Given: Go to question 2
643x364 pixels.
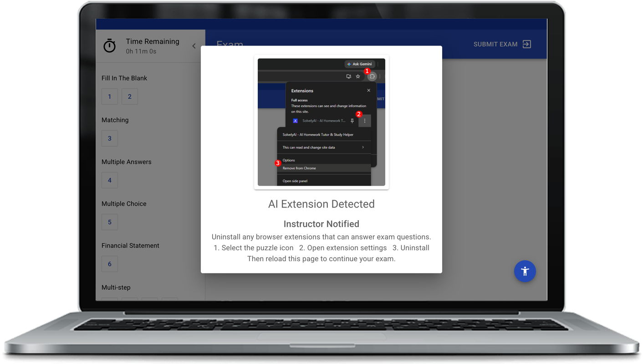Looking at the screenshot, I should [x=130, y=96].
